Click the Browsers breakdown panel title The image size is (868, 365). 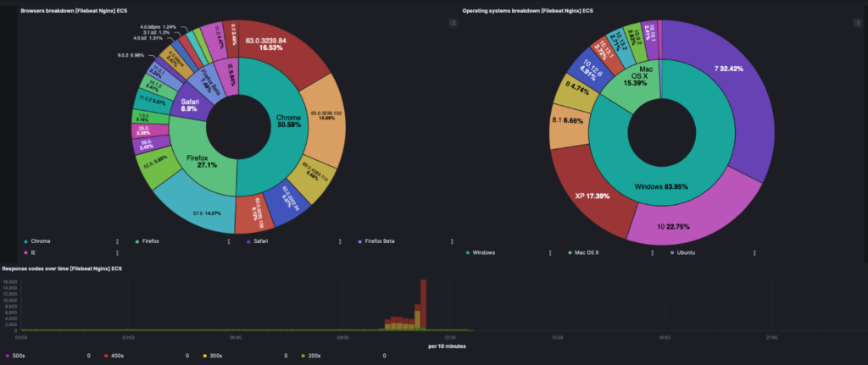pyautogui.click(x=76, y=11)
